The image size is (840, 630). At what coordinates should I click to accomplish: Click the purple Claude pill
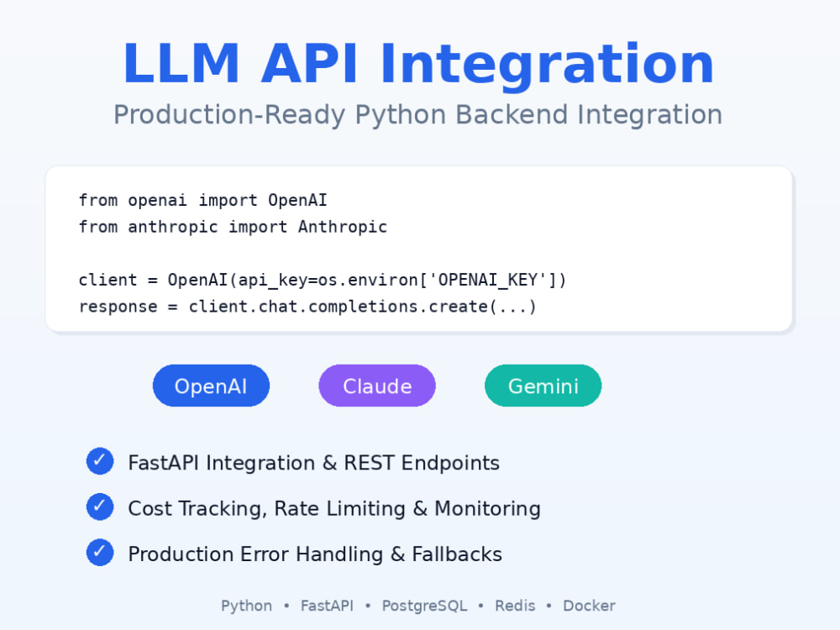coord(377,386)
